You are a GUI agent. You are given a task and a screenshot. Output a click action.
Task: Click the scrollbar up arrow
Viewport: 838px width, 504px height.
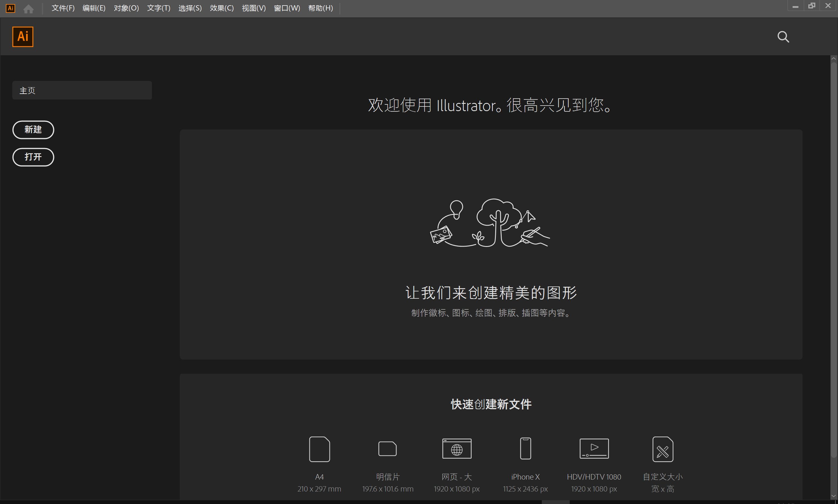coord(834,58)
